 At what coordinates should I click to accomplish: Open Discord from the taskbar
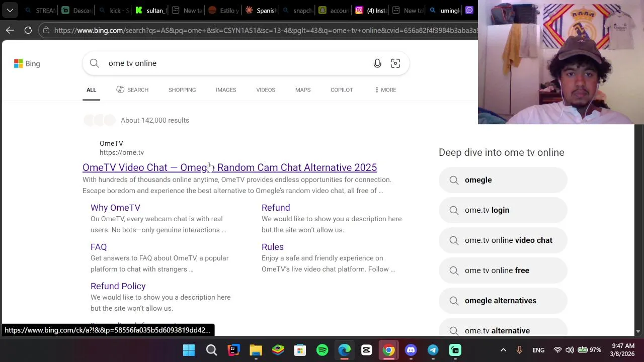pyautogui.click(x=411, y=350)
